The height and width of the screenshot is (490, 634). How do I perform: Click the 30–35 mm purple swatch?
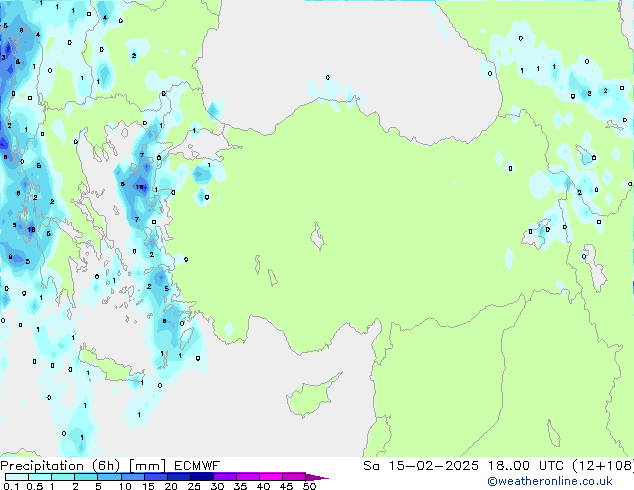click(x=225, y=477)
